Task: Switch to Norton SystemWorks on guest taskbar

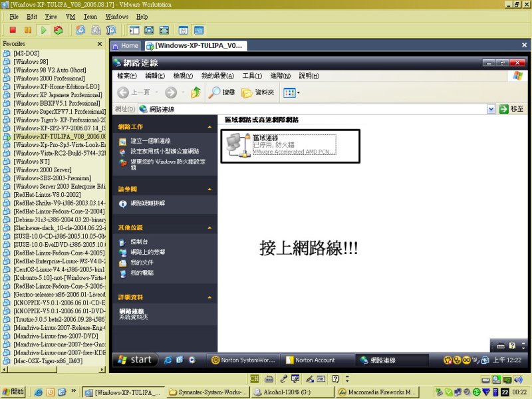Action: (243, 360)
